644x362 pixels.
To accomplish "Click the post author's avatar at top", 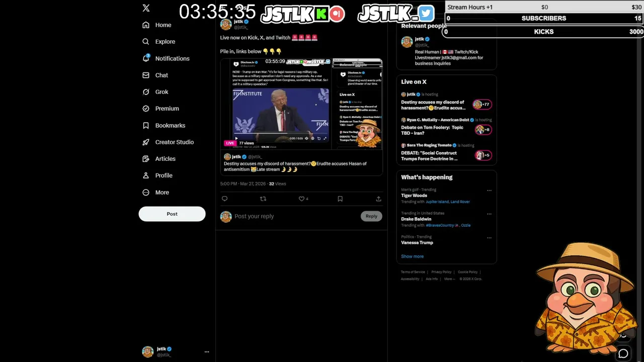I will [x=226, y=24].
